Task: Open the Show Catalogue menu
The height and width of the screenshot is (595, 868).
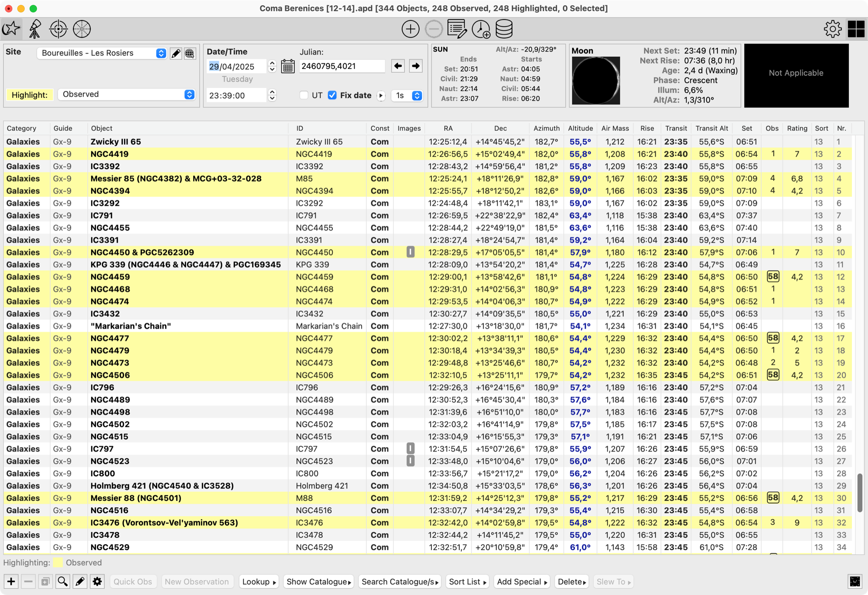Action: click(319, 582)
